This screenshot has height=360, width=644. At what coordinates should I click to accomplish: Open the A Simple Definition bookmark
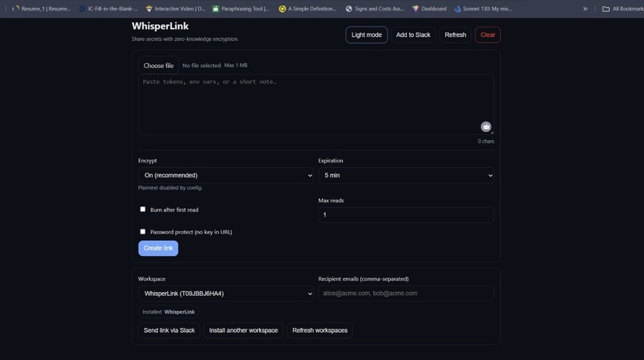point(307,9)
